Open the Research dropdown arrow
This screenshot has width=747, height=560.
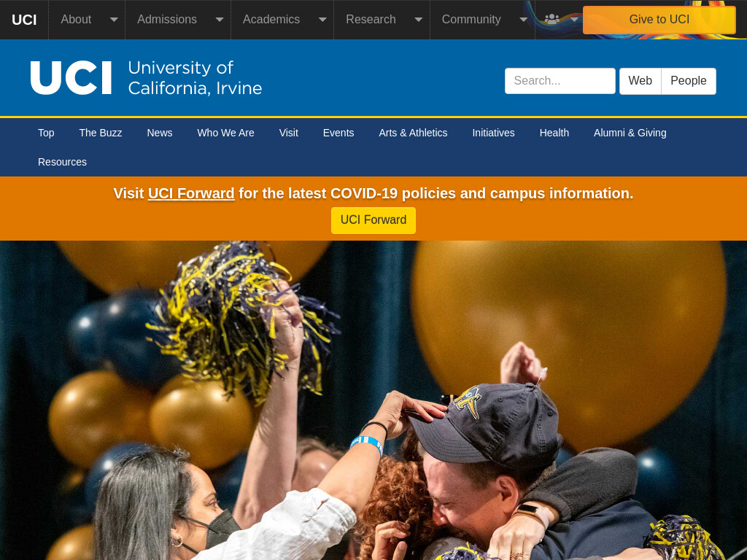point(419,20)
